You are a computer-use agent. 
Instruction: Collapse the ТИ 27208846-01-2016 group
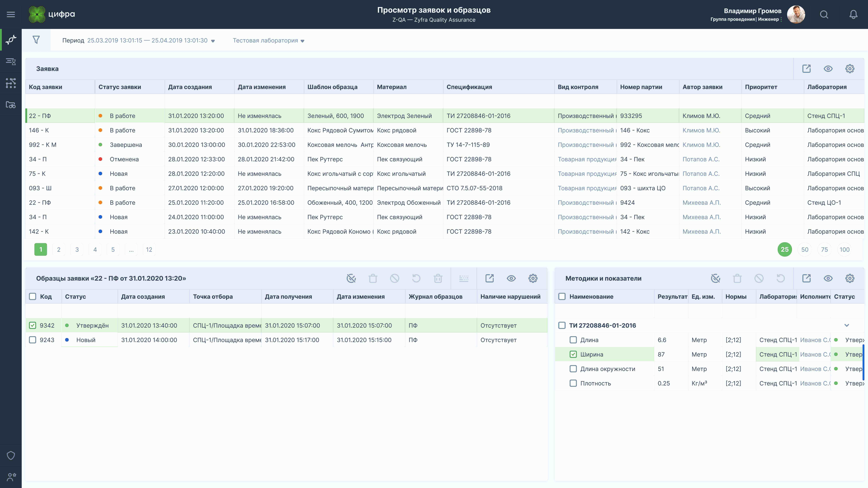tap(846, 325)
